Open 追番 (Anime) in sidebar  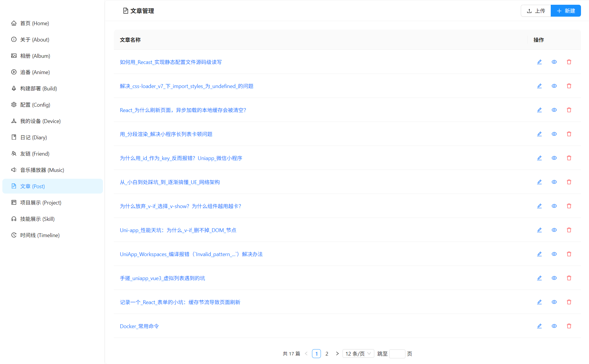tap(52, 72)
